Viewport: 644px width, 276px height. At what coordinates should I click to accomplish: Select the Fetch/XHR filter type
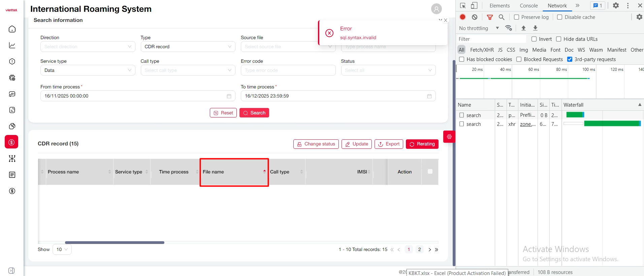click(482, 50)
